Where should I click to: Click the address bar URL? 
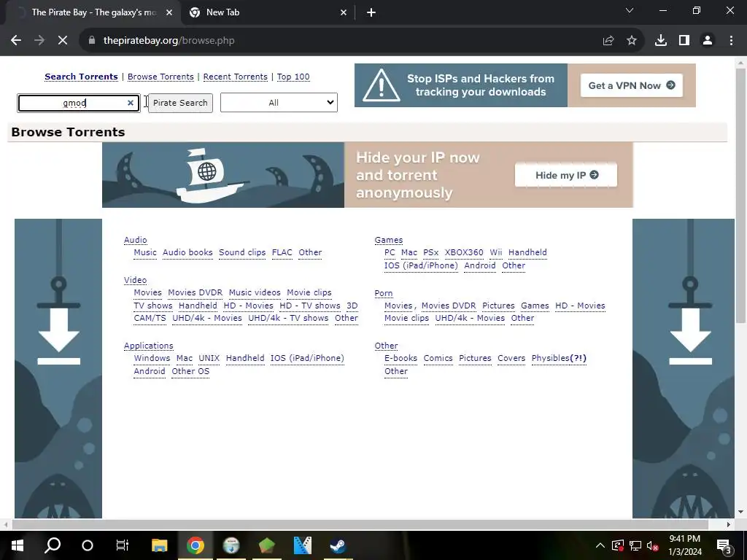[169, 41]
